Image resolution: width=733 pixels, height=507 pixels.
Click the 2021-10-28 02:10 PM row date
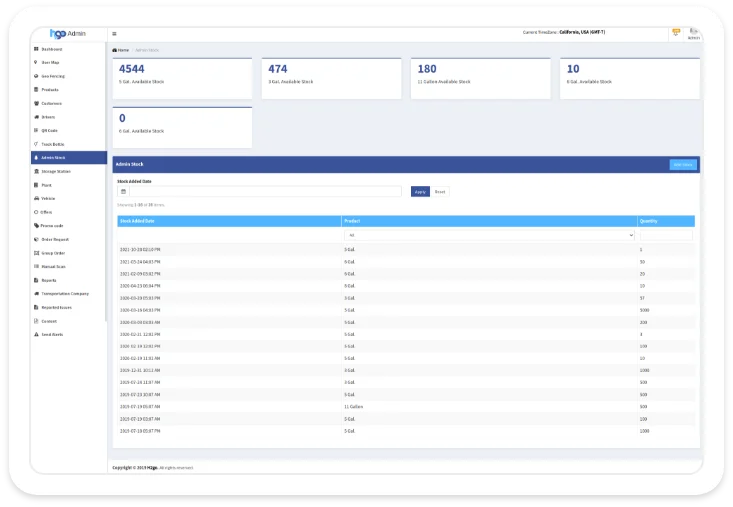pyautogui.click(x=140, y=250)
